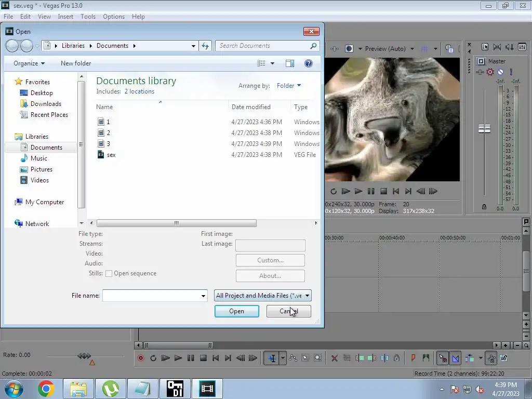Insert a region with the green flags icon
532x399 pixels.
pyautogui.click(x=426, y=357)
